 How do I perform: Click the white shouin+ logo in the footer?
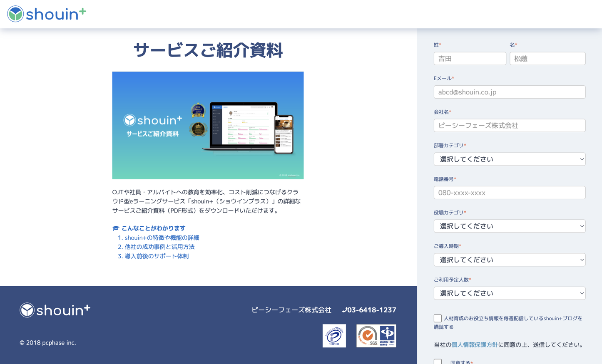point(55,310)
